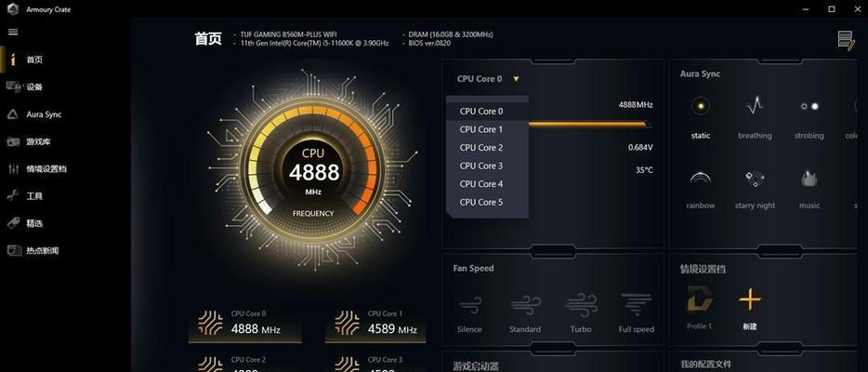The height and width of the screenshot is (372, 868).
Task: Open 工具 in the sidebar
Action: 33,196
